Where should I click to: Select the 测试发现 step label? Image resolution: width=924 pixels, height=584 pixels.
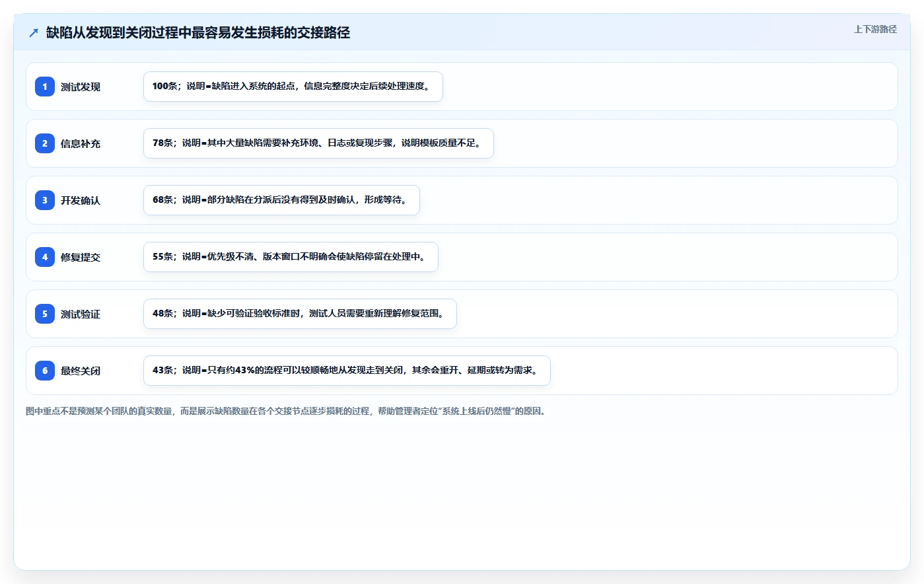click(x=81, y=87)
